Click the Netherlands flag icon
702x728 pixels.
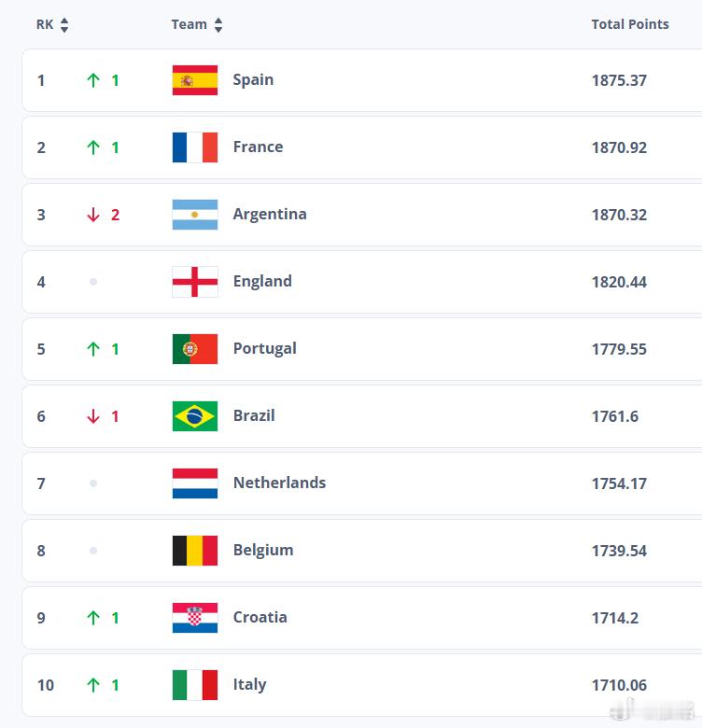pos(195,483)
